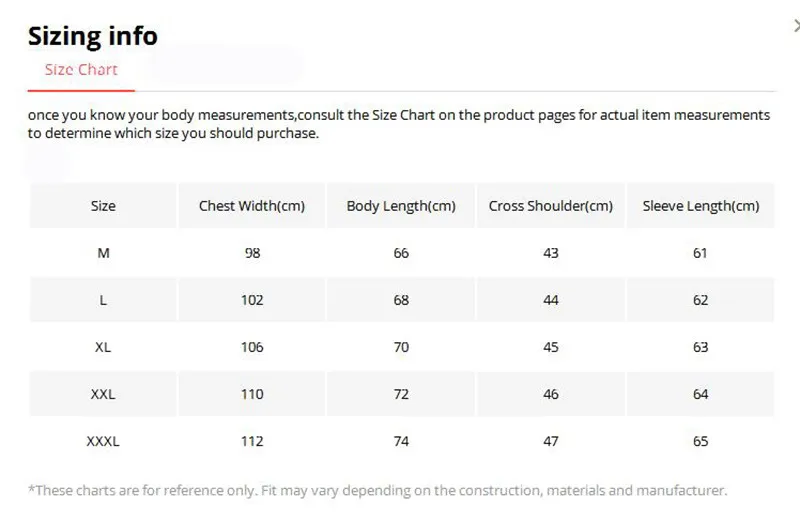The height and width of the screenshot is (522, 800).
Task: Click the chest width value 112
Action: pos(252,441)
